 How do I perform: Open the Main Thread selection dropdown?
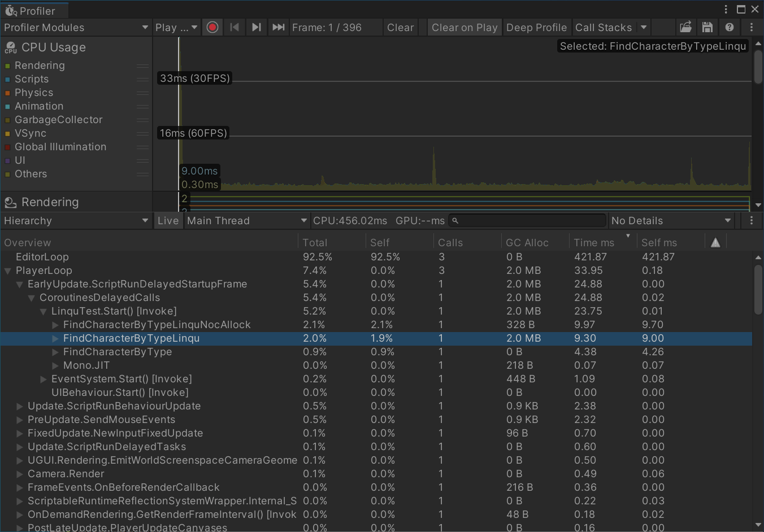pos(247,221)
